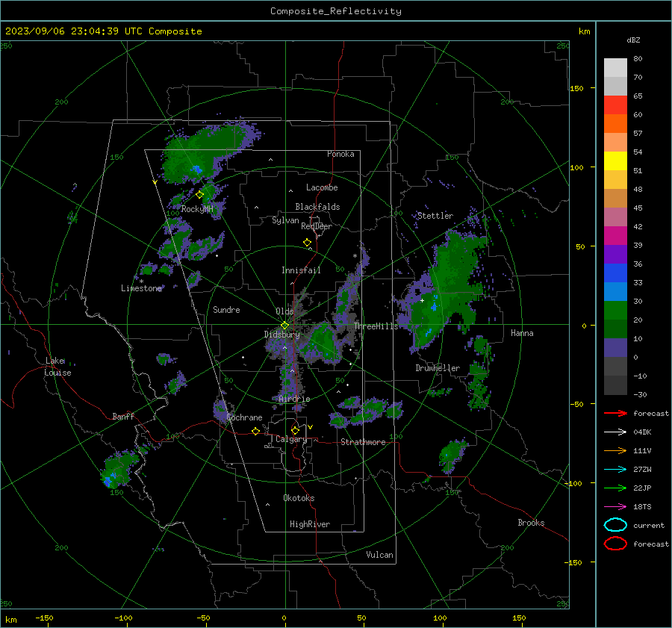Click the orange 111V arrow in legend
Viewport: 672px width, 628px height.
point(615,450)
